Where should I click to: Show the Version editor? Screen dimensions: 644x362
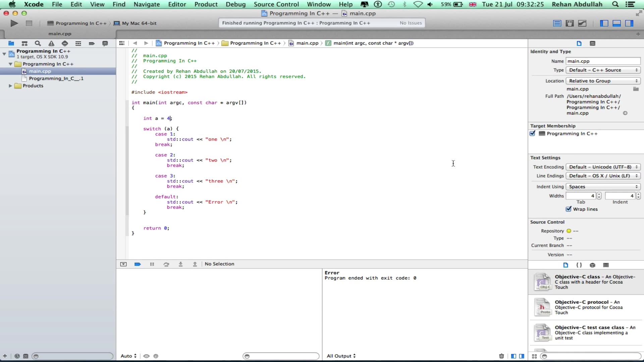pos(582,23)
